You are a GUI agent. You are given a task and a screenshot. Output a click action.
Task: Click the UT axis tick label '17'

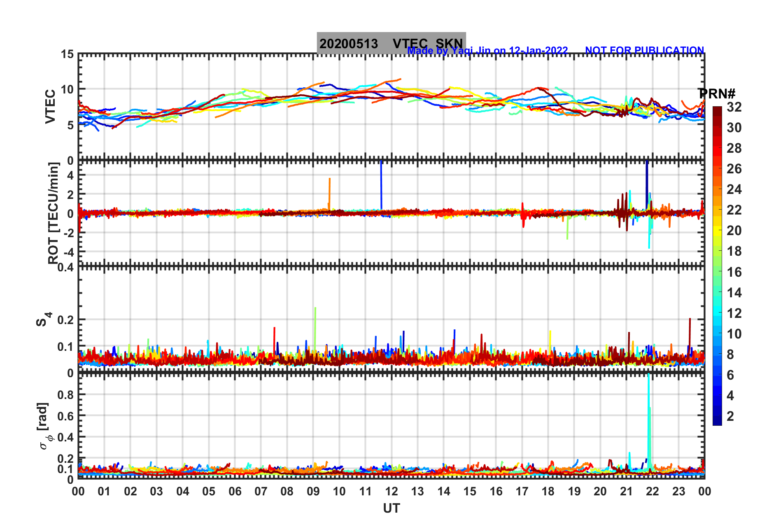[522, 491]
